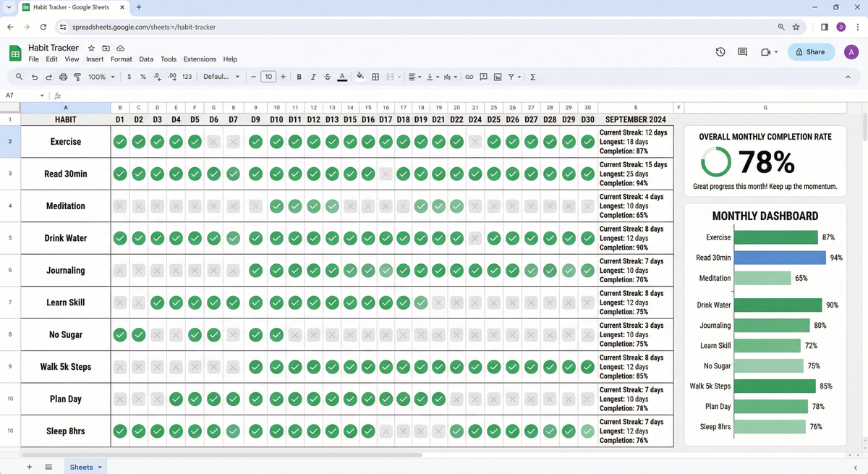Open more number formats (123)
The width and height of the screenshot is (868, 474).
(187, 77)
